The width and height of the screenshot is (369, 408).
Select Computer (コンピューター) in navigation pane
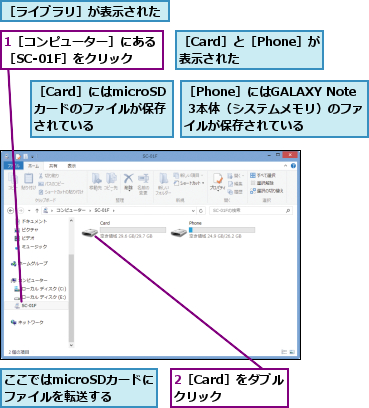tap(29, 280)
